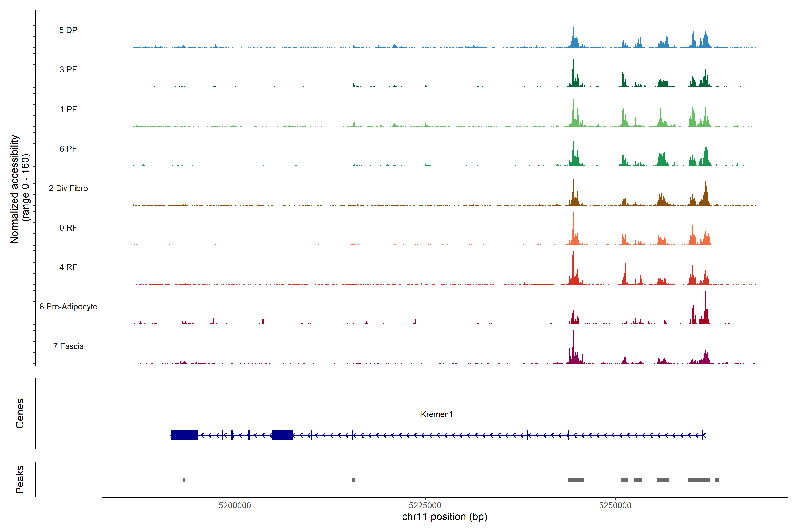Click the chr11 position (bp) axis title
798x532 pixels.
(444, 517)
